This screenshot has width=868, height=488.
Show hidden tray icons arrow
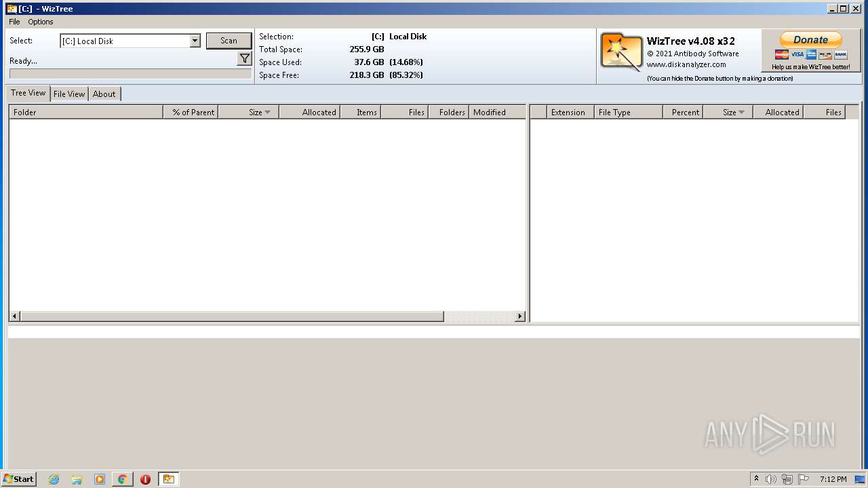tap(756, 479)
